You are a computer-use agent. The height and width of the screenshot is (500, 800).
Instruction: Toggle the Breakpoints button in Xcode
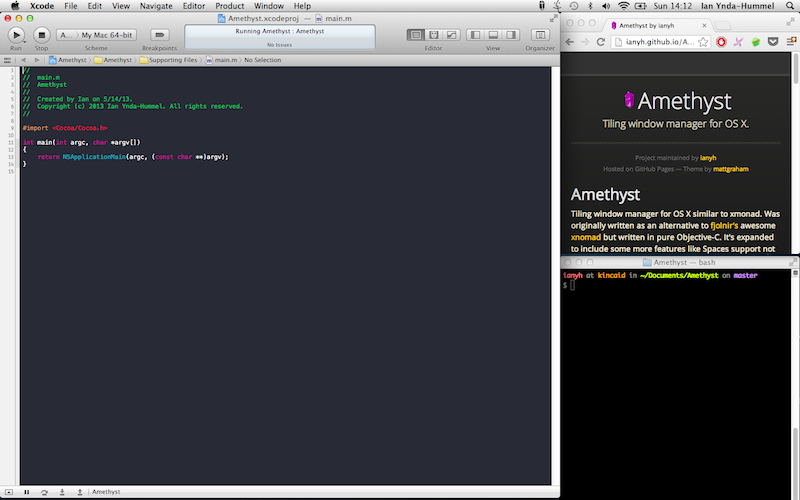pos(160,35)
